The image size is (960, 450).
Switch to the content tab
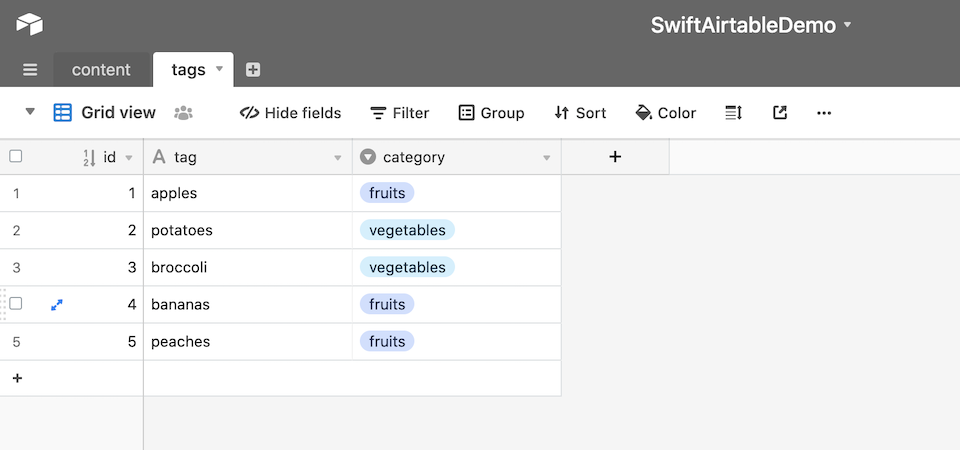(x=101, y=70)
